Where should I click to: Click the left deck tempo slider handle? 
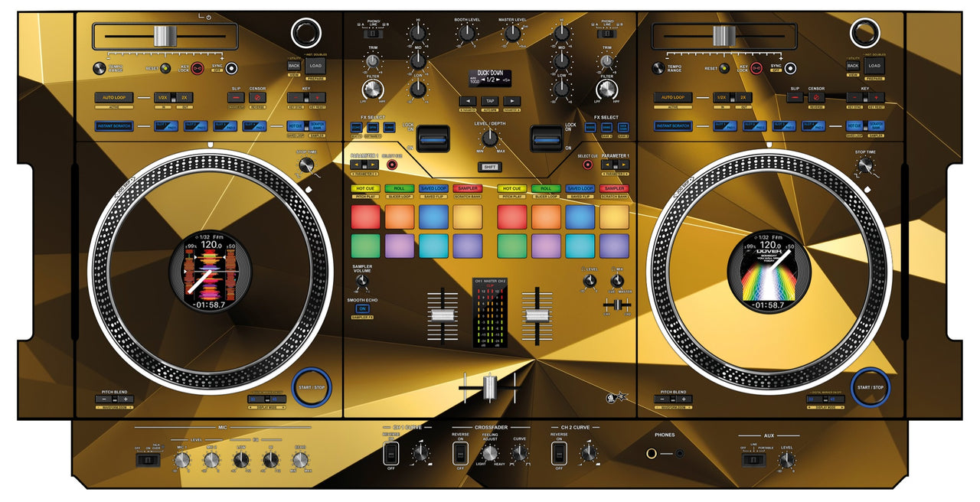pos(165,36)
